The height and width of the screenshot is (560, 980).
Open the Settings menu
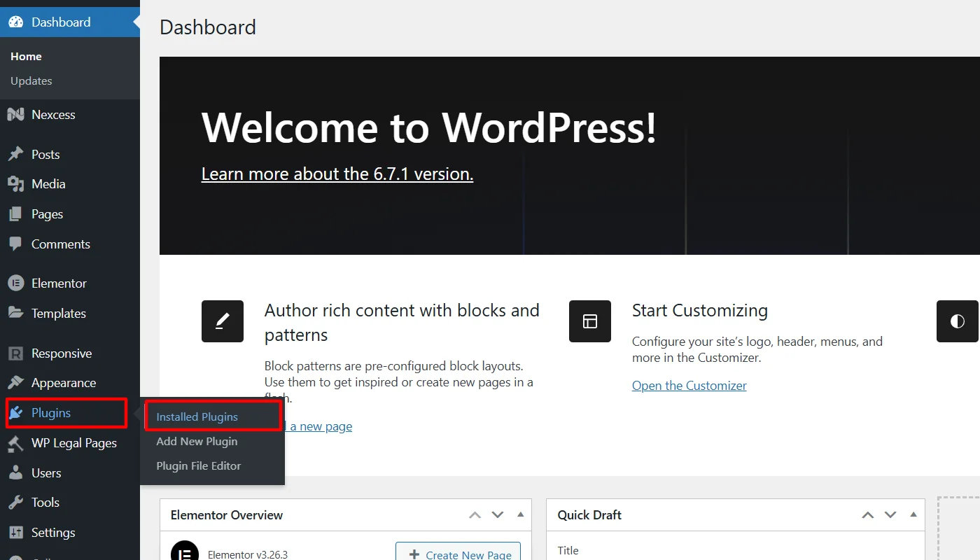70,533
